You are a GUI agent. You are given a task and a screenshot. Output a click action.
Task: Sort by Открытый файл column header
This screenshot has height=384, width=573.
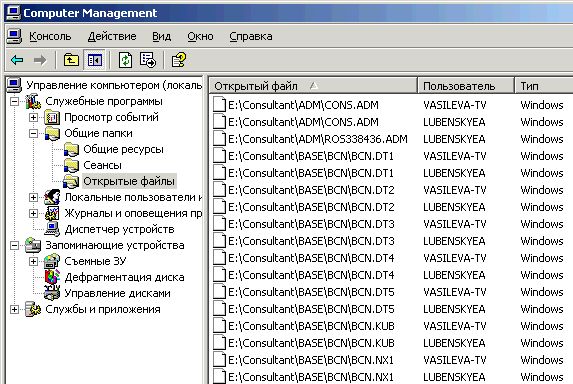313,86
